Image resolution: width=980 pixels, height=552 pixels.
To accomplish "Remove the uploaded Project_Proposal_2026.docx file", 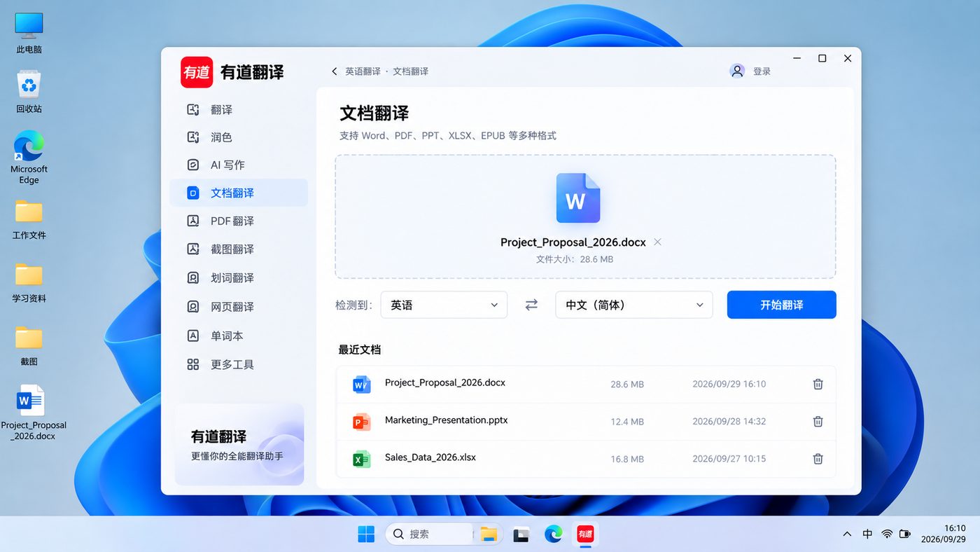I will tap(657, 242).
